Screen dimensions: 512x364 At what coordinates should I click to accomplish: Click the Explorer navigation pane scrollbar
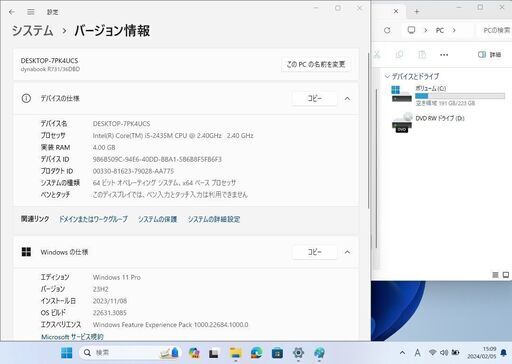tap(376, 168)
